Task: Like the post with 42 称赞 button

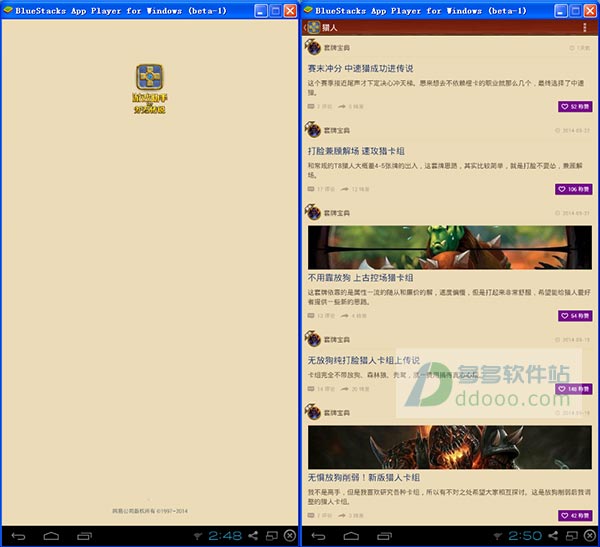Action: coord(575,516)
